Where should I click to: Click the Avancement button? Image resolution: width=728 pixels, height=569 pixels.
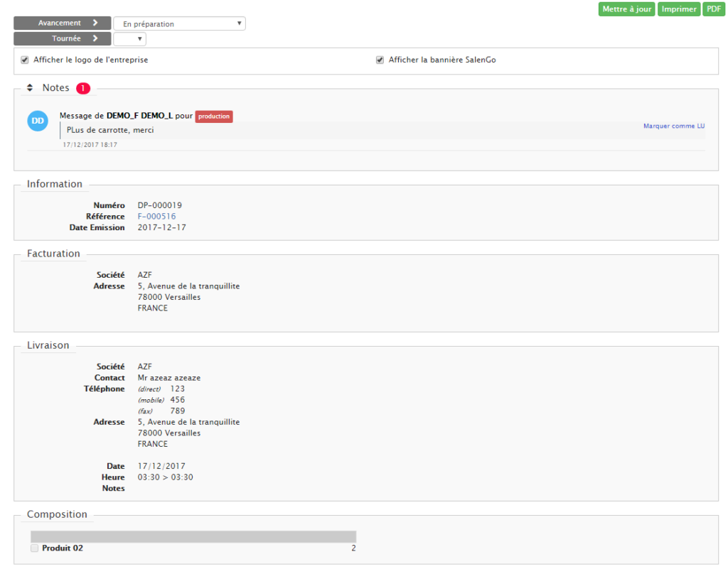pyautogui.click(x=63, y=23)
